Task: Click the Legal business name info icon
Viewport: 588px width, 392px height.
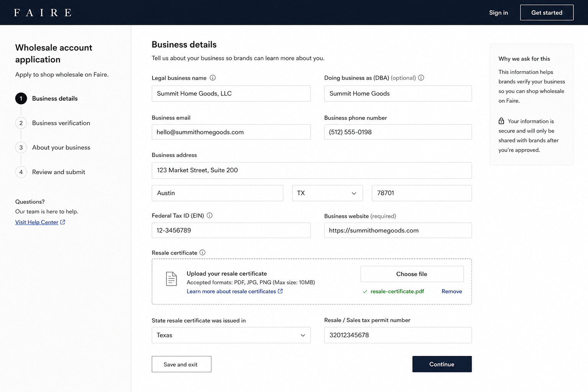Action: (x=213, y=78)
